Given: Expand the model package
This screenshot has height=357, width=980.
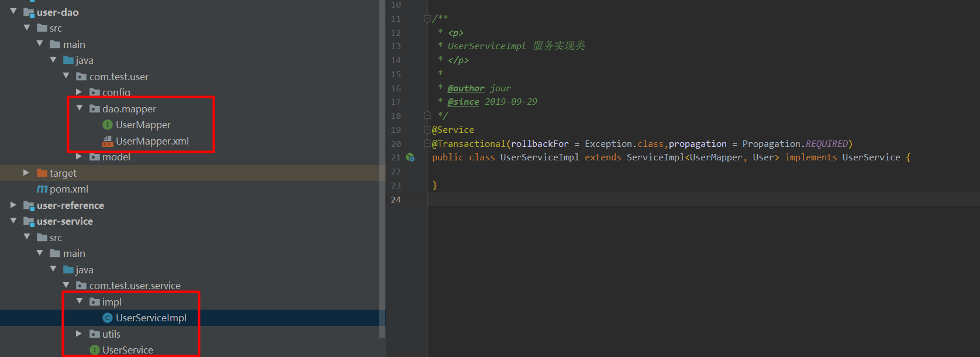Looking at the screenshot, I should point(79,156).
